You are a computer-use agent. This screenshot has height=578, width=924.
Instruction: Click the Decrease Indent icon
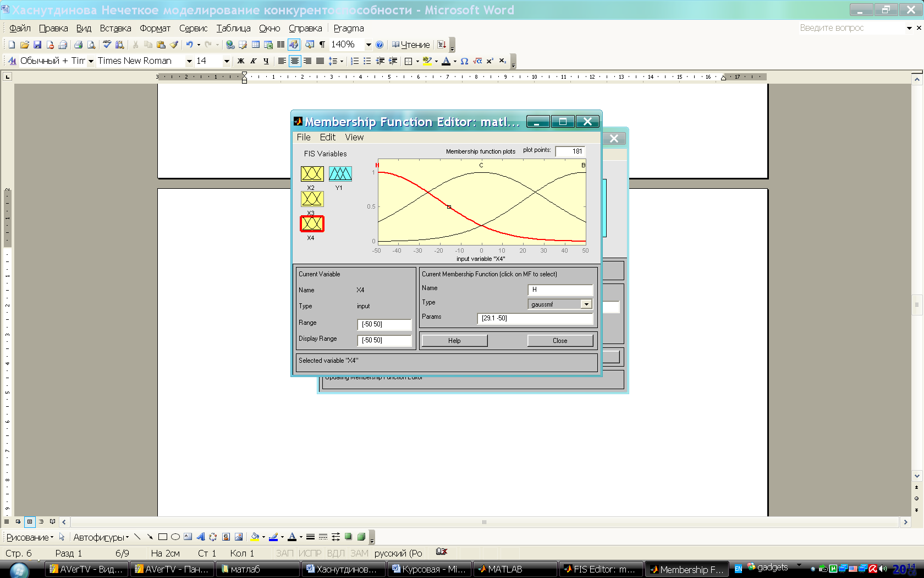click(x=380, y=61)
